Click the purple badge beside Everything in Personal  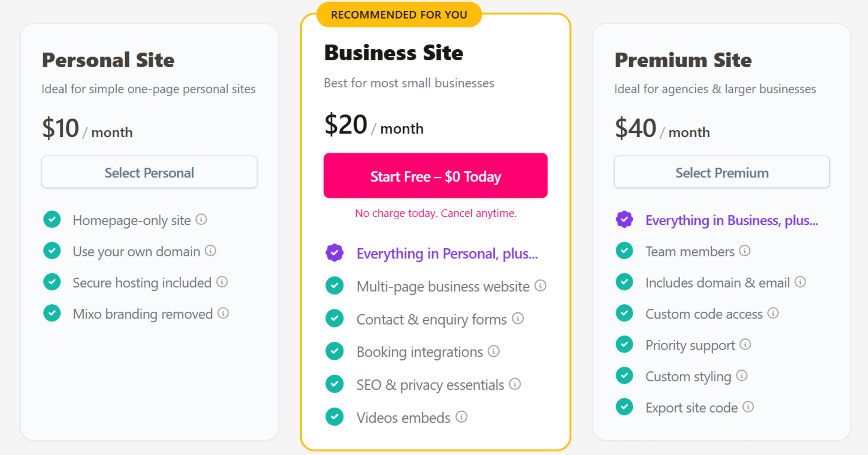pyautogui.click(x=335, y=253)
